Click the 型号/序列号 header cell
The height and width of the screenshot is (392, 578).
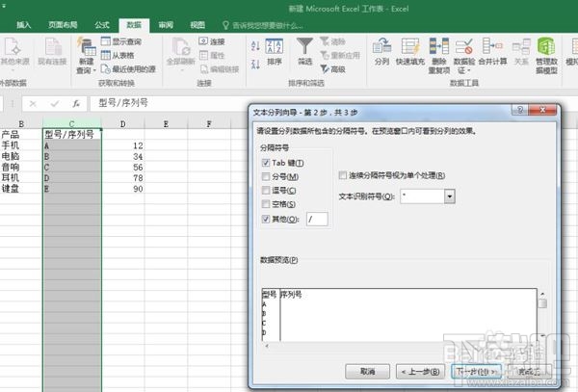click(x=72, y=135)
